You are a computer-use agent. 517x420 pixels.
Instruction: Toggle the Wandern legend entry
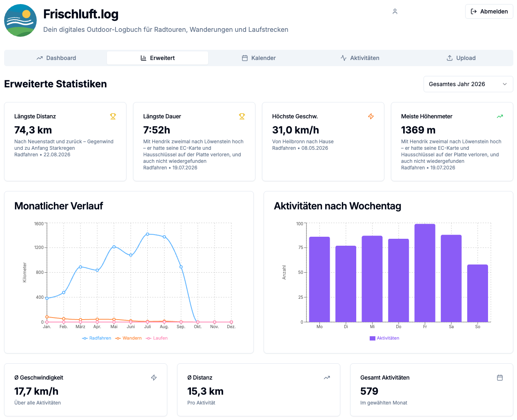click(x=129, y=338)
